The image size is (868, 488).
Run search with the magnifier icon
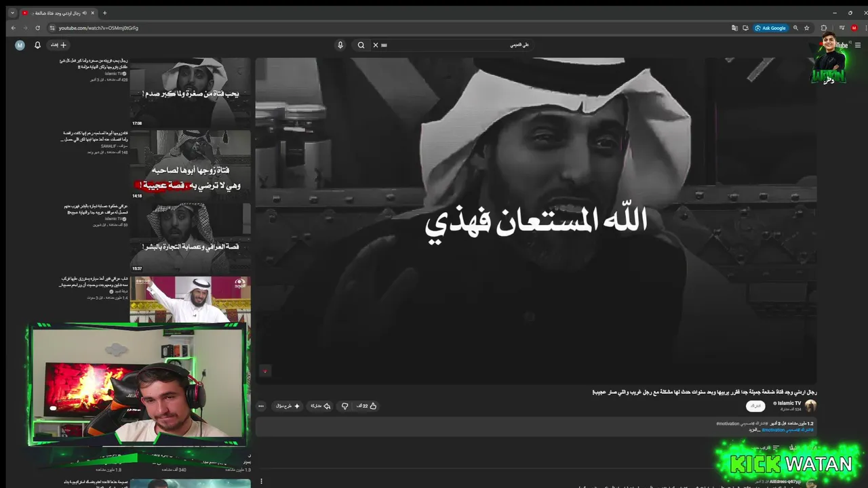tap(361, 45)
